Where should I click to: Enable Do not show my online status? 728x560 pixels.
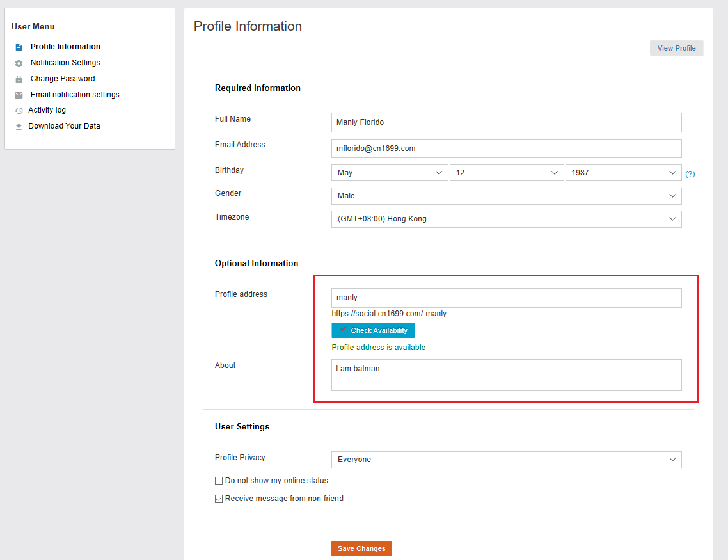click(x=219, y=481)
